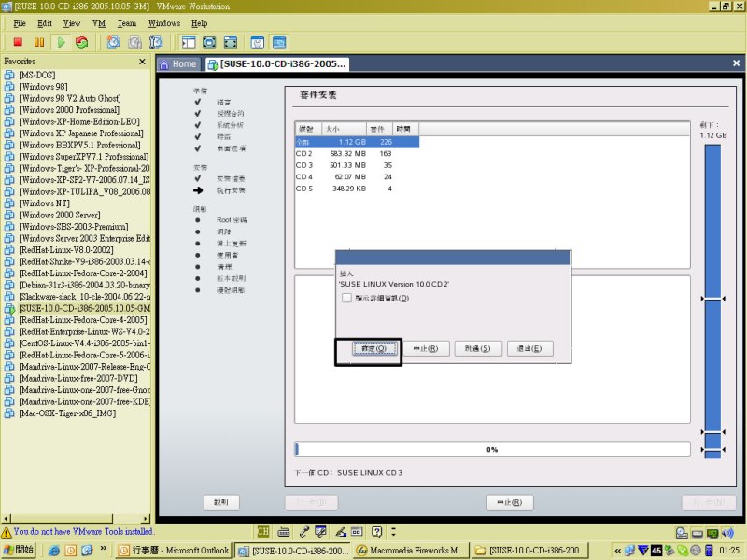Viewport: 747px width, 560px height.
Task: Open the Windows Start button
Action: tap(19, 551)
